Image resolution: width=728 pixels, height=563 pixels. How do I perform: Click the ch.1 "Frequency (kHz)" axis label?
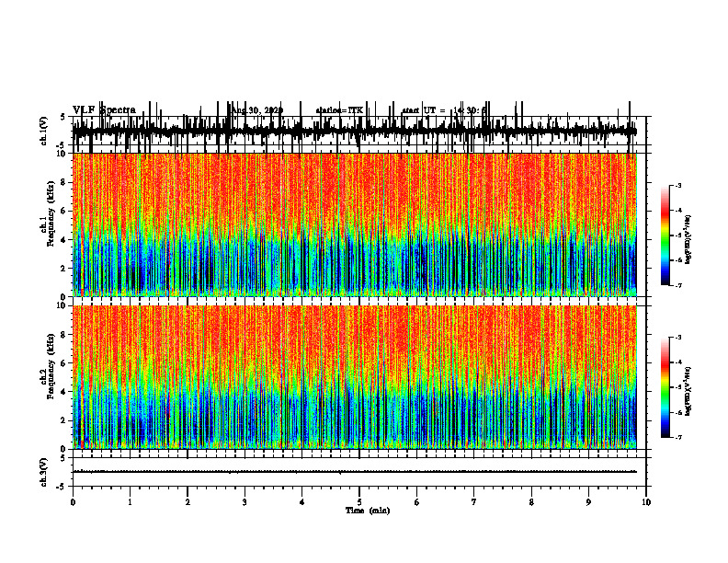pos(51,213)
